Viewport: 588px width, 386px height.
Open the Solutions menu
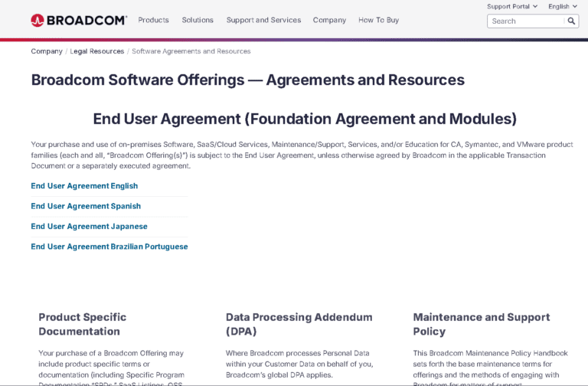[x=198, y=20]
